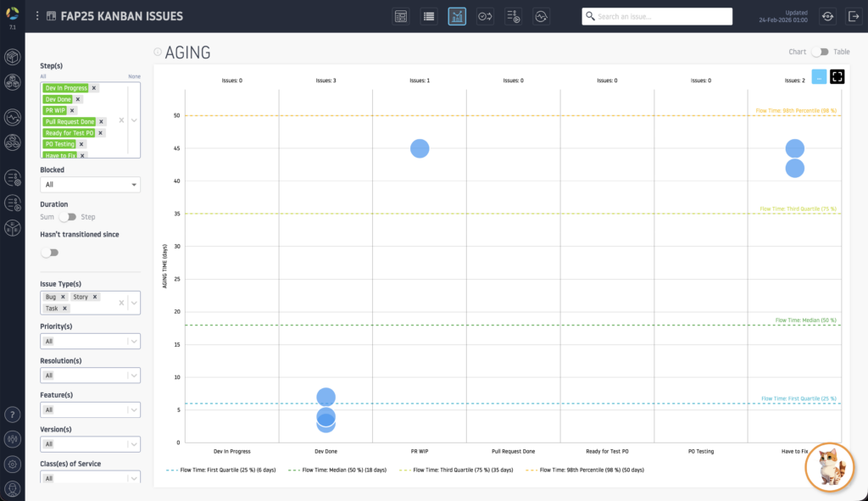
Task: Click the blue color button above chart
Action: [x=819, y=76]
